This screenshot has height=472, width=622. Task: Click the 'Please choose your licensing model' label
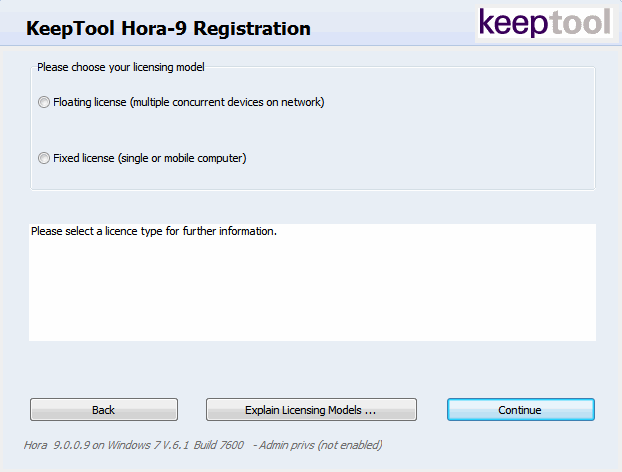pyautogui.click(x=121, y=67)
